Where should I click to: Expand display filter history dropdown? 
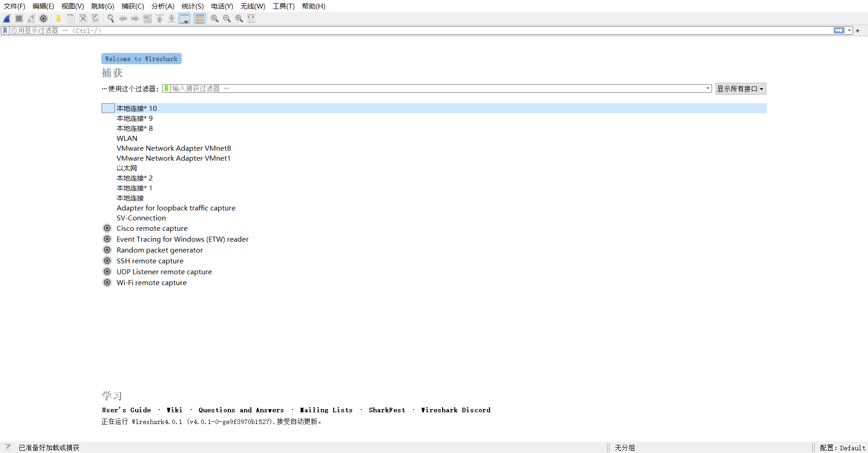click(x=849, y=30)
